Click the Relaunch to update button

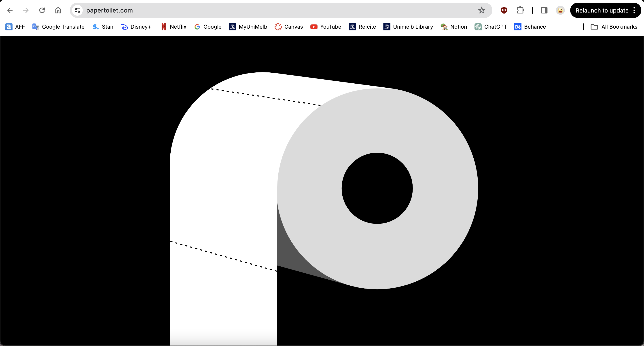(x=602, y=10)
